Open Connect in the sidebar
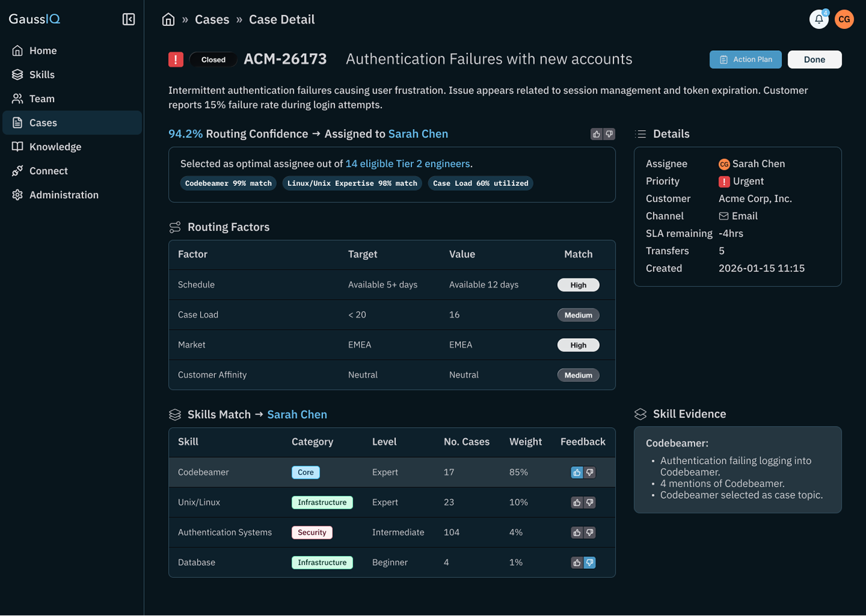Screen dimensions: 866x616 click(72, 171)
